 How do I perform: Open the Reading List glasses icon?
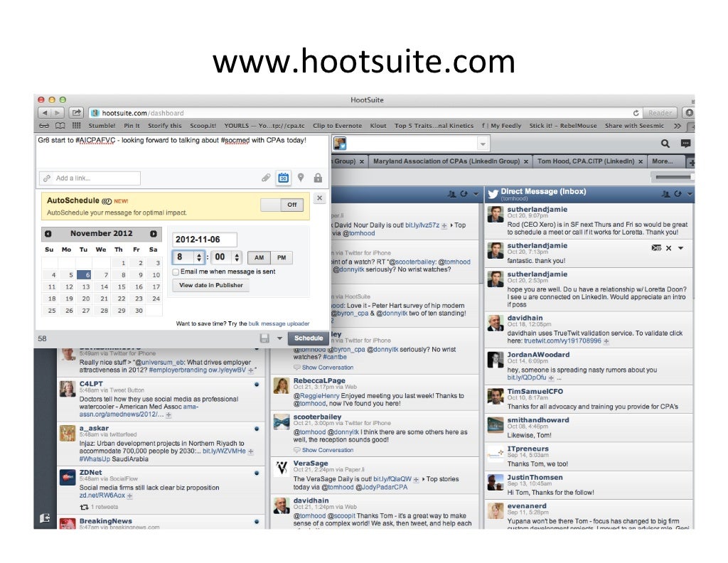pyautogui.click(x=44, y=126)
